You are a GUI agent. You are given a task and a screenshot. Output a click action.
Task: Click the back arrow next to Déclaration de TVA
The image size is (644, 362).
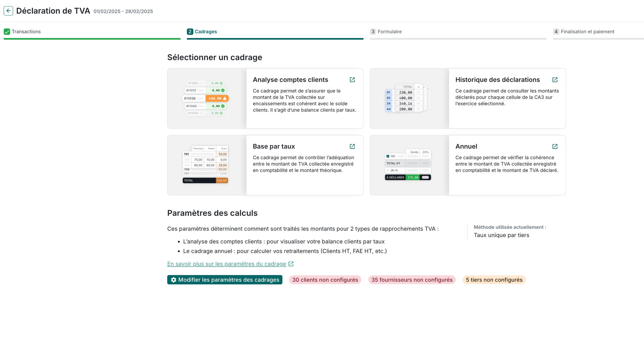click(x=8, y=11)
